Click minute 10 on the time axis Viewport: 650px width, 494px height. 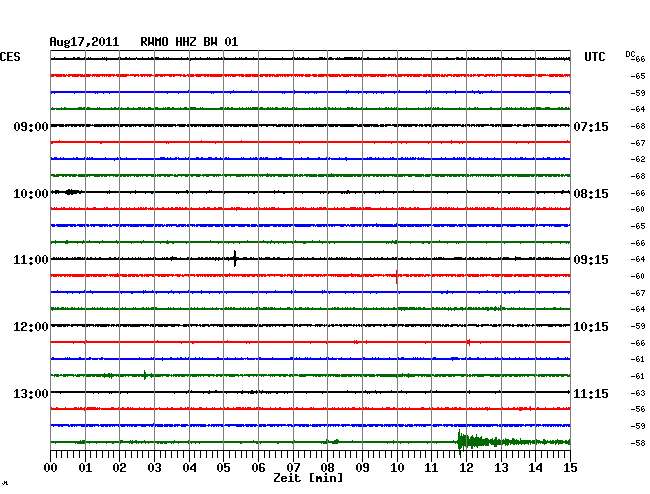(x=397, y=467)
